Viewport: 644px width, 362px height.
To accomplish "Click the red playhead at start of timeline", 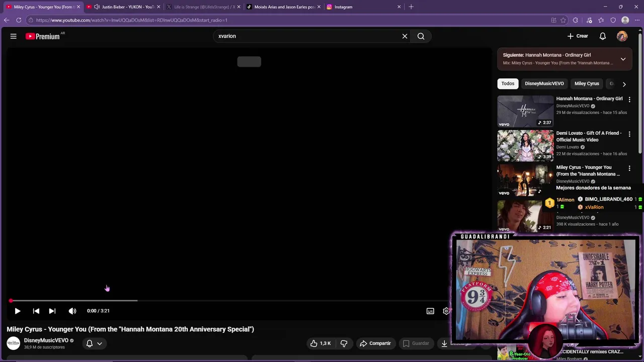I will coord(11,301).
